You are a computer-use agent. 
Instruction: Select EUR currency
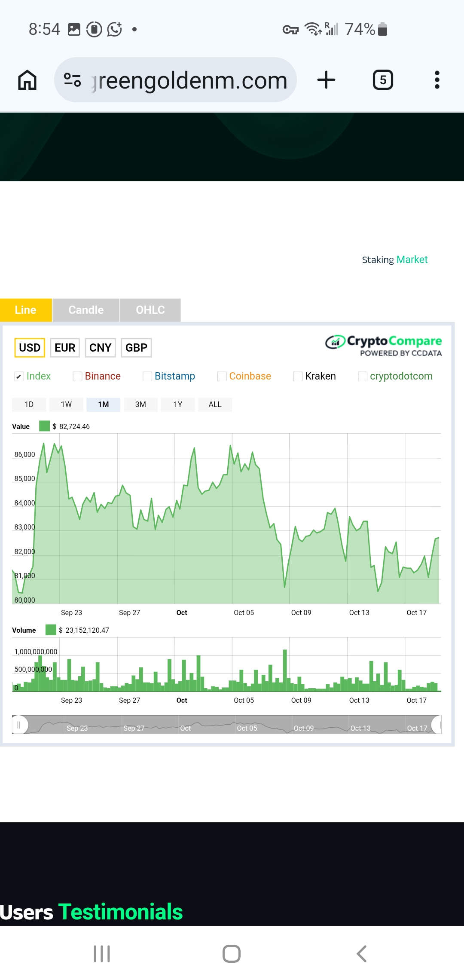coord(65,348)
